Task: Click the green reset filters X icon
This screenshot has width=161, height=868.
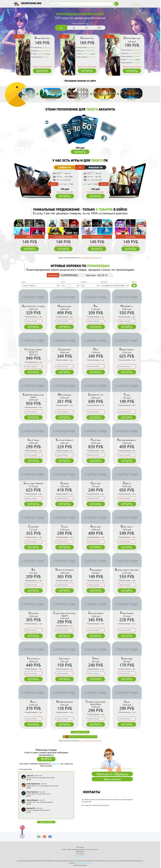Action: click(x=134, y=285)
